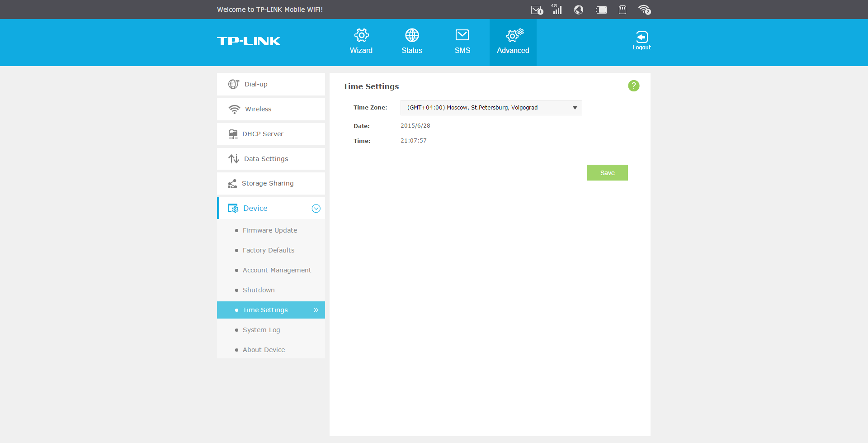Go to the SMS tab
This screenshot has width=868, height=443.
(x=462, y=42)
